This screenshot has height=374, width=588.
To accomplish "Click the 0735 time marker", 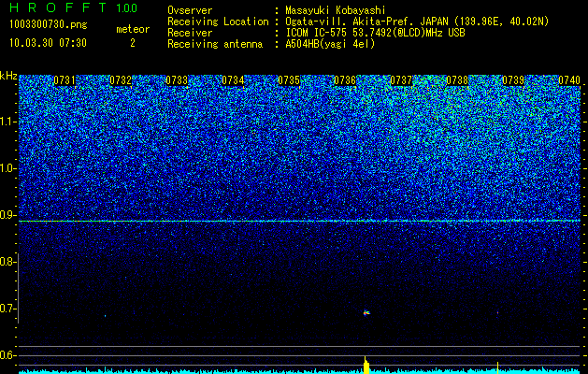I will (289, 80).
